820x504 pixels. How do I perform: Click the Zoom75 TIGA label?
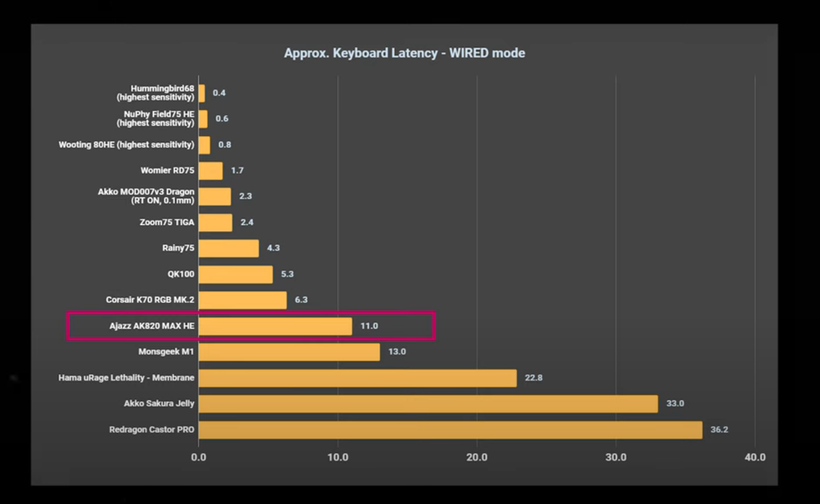167,222
